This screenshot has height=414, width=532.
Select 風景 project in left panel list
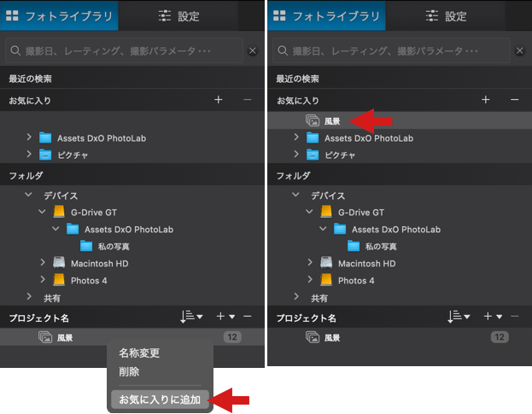pos(132,337)
